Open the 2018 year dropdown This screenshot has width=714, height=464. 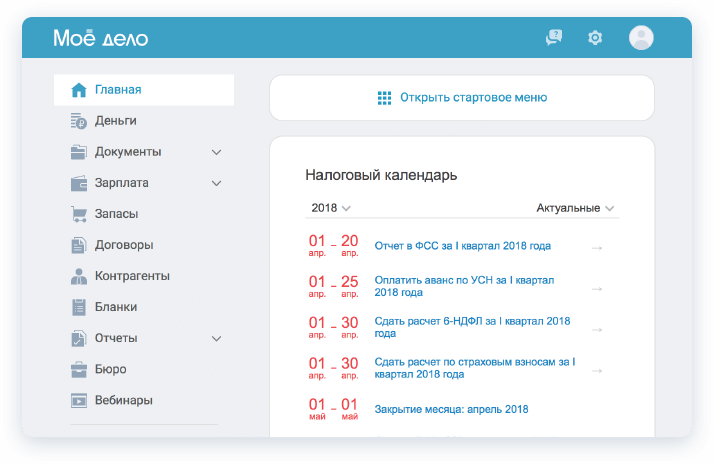[x=331, y=208]
